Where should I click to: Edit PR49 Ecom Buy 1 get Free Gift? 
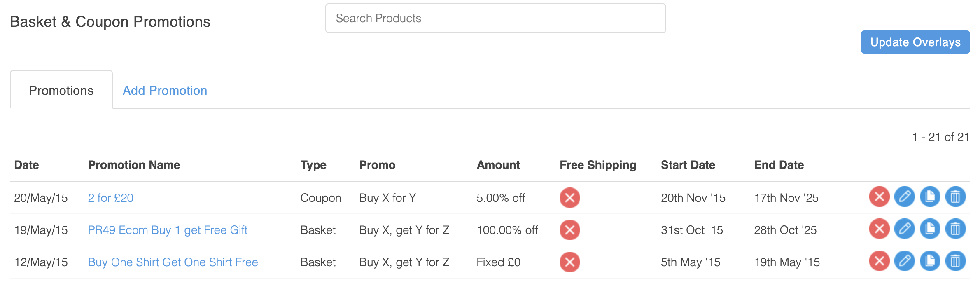(x=905, y=229)
